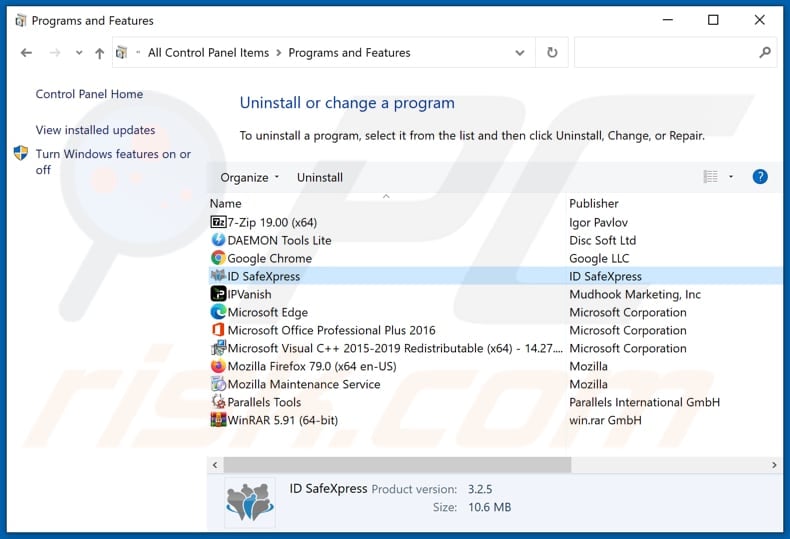Select Mozilla Firefox 79.0 entry
The height and width of the screenshot is (539, 790).
click(312, 366)
